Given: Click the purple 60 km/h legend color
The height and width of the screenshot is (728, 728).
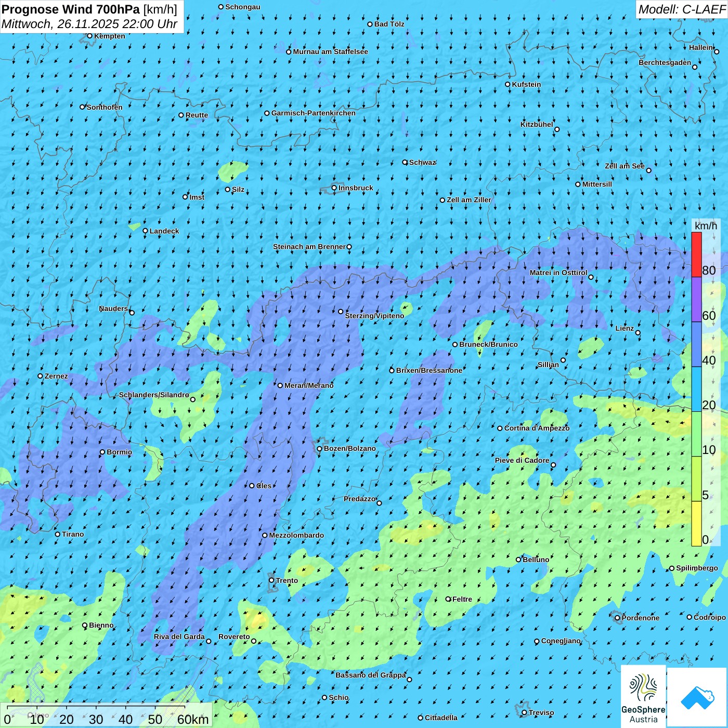Looking at the screenshot, I should [696, 300].
